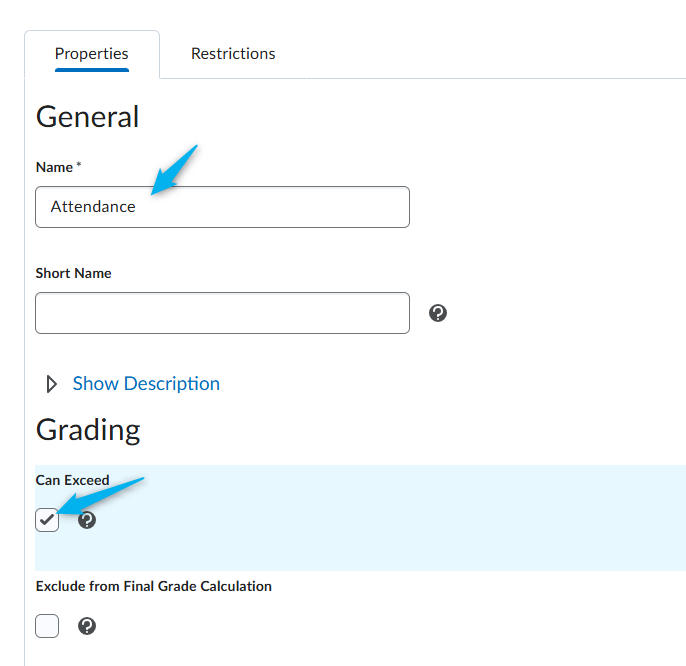This screenshot has height=666, width=686.
Task: Select the Properties tab
Action: pyautogui.click(x=91, y=54)
